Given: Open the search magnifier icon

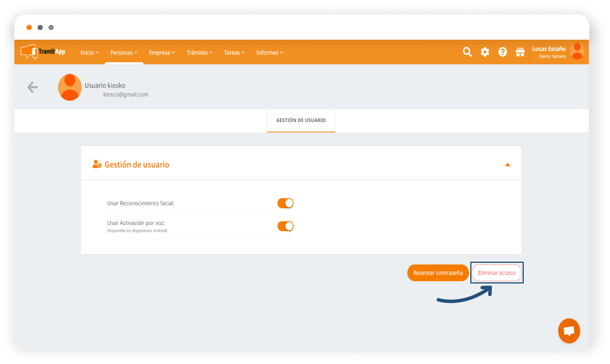Looking at the screenshot, I should tap(467, 52).
